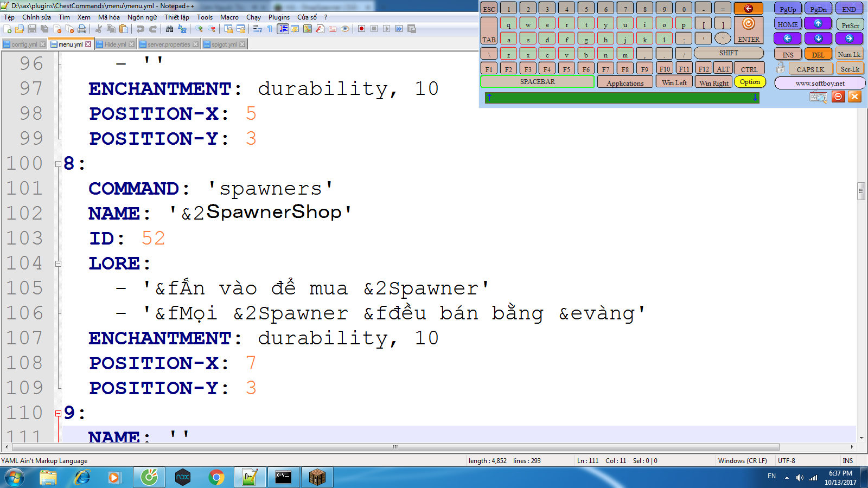
Task: Click the Playback macro icon
Action: coord(387,29)
